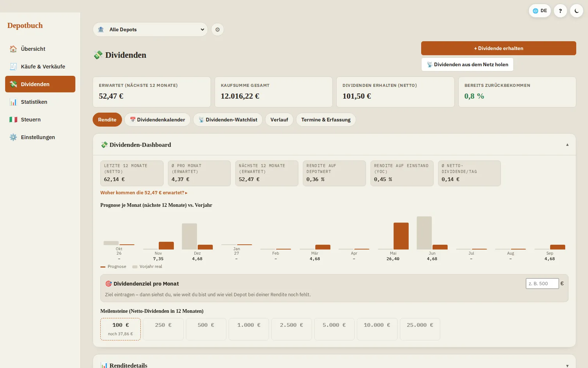The width and height of the screenshot is (588, 368).
Task: Click the Einstellungen gear icon in sidebar
Action: point(13,137)
